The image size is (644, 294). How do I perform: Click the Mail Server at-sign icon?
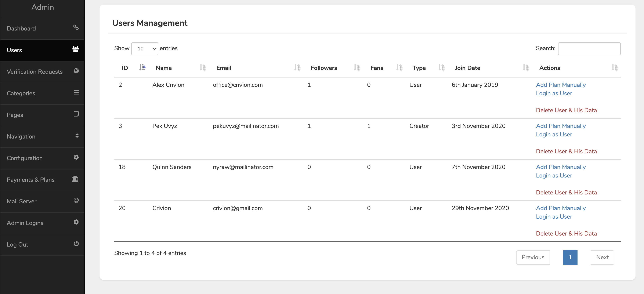pos(76,200)
